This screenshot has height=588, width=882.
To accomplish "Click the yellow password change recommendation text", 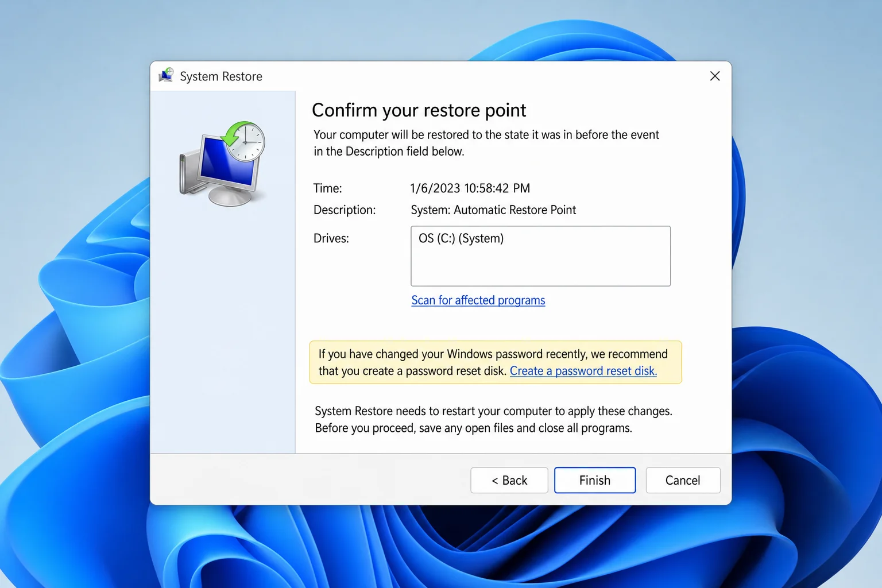I will 493,362.
